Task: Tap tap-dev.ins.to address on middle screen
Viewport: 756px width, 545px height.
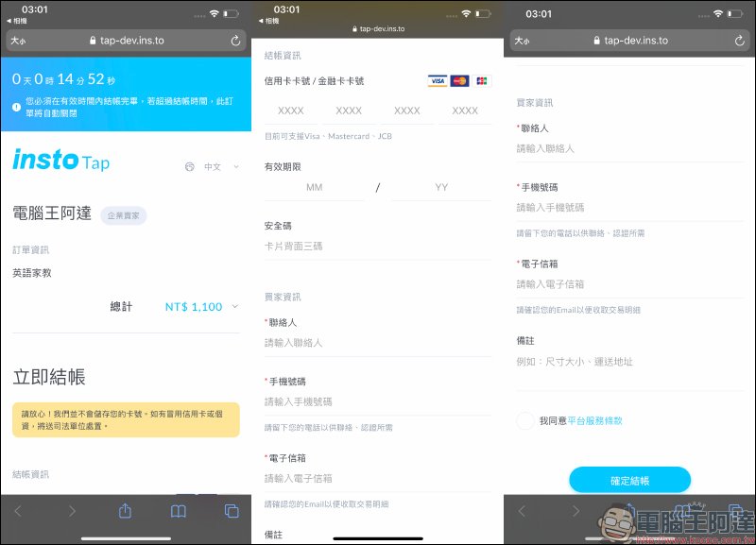Action: point(382,29)
